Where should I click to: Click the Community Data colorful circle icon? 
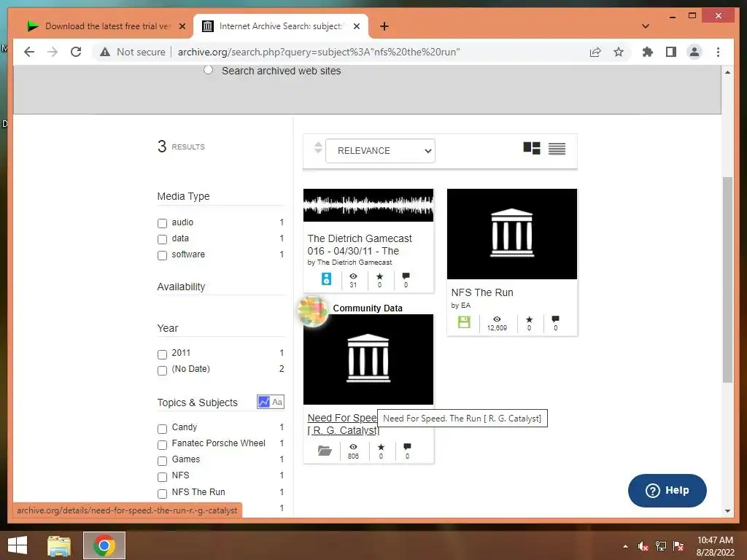pyautogui.click(x=312, y=312)
